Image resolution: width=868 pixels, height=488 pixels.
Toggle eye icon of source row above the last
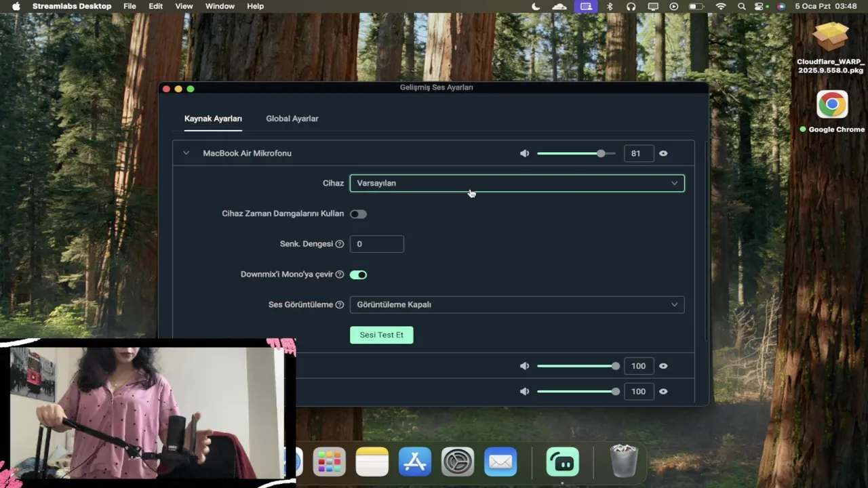(x=663, y=366)
